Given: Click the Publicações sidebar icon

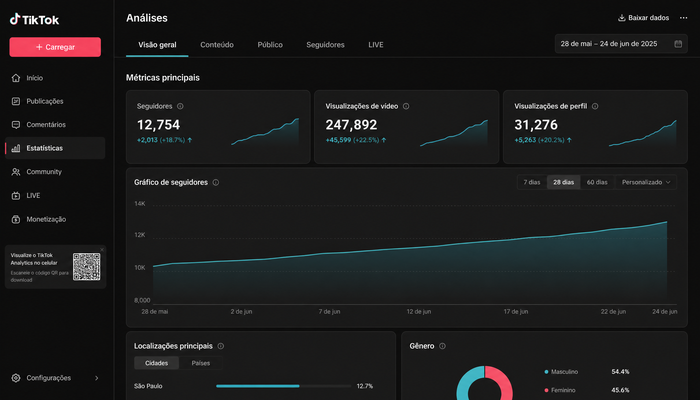Looking at the screenshot, I should (x=16, y=101).
